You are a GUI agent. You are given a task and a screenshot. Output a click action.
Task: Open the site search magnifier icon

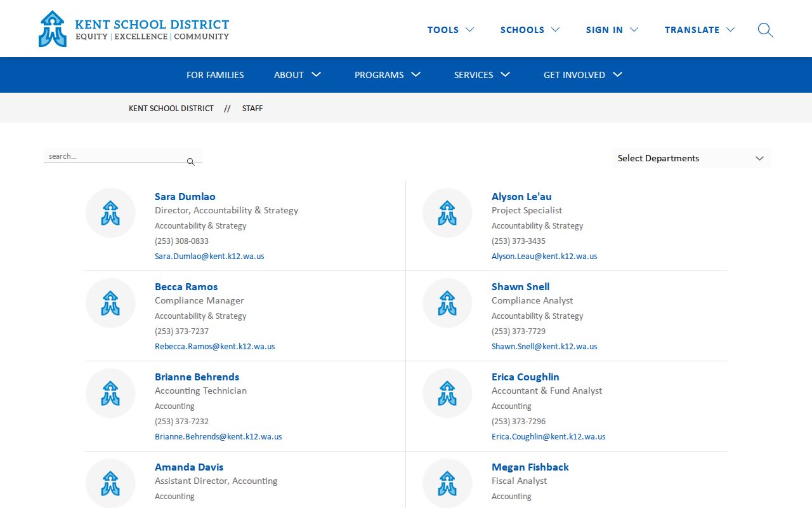point(766,30)
